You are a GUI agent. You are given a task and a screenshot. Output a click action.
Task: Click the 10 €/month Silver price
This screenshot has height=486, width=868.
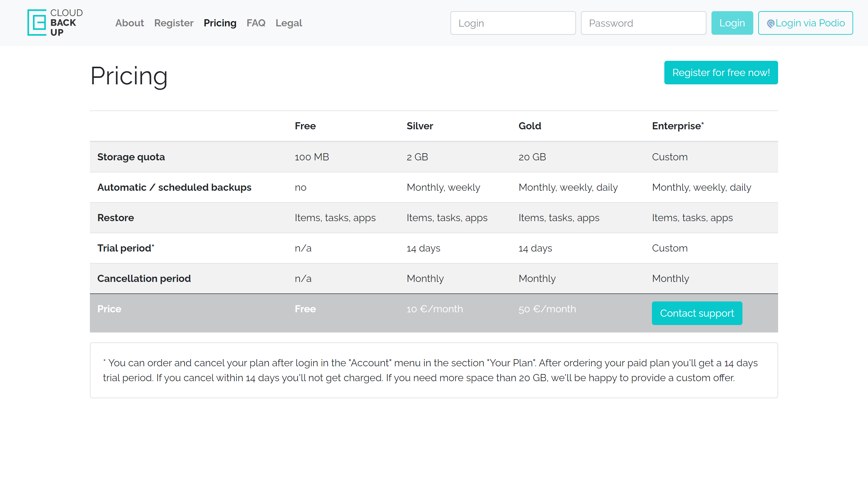click(x=434, y=309)
